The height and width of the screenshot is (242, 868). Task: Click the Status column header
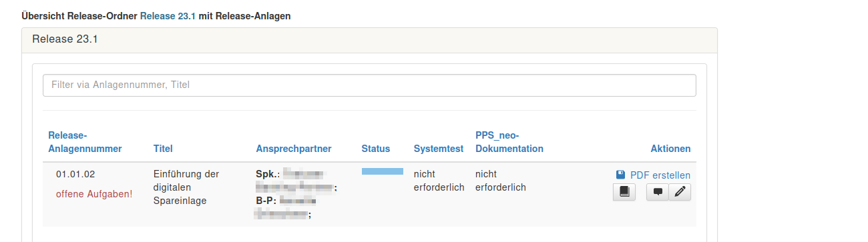point(376,149)
